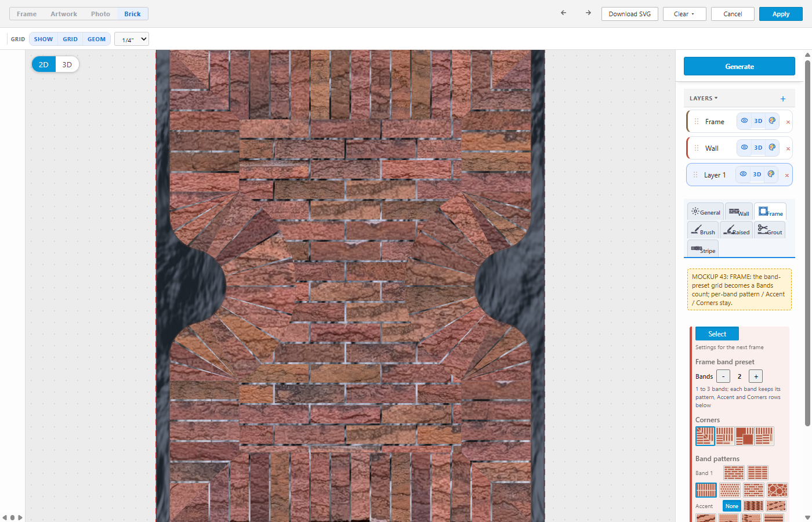This screenshot has height=522, width=812.
Task: Undo with the back arrow
Action: click(563, 13)
